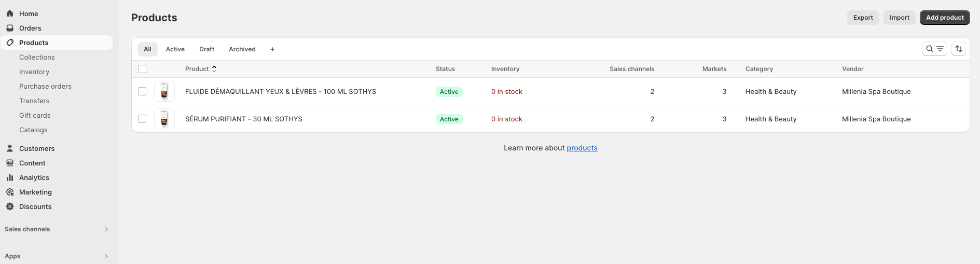Screen dimensions: 980x264
Task: Click the Marketing target icon
Action: pos(10,192)
